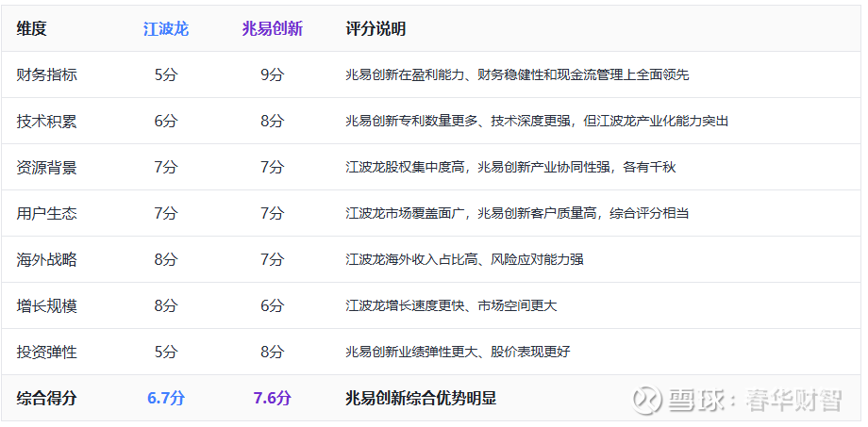Click 兆易创新's 8分 score for 投资弹性

[273, 352]
